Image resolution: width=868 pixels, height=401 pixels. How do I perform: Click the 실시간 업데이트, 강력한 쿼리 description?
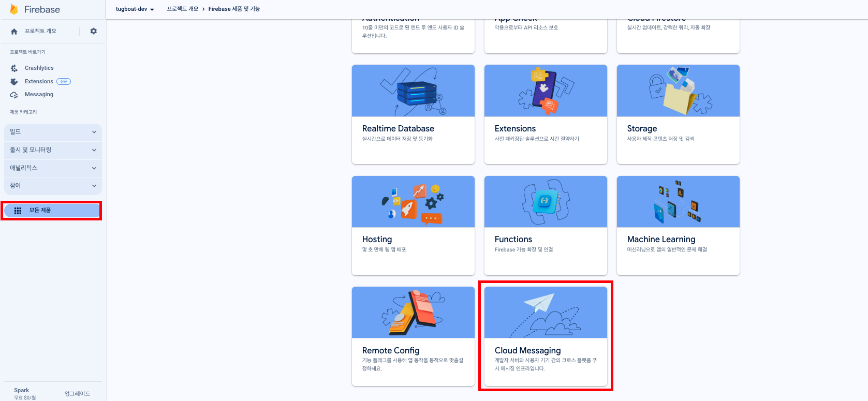668,27
